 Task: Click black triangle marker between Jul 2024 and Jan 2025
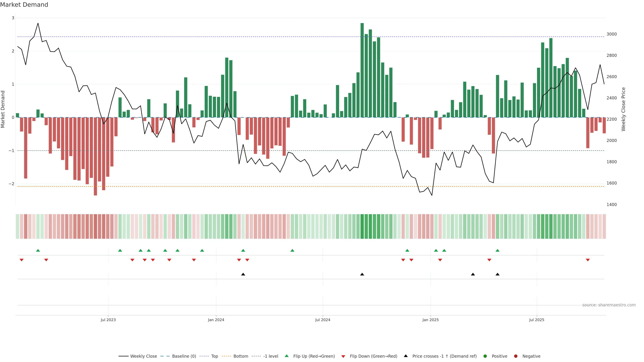point(362,274)
